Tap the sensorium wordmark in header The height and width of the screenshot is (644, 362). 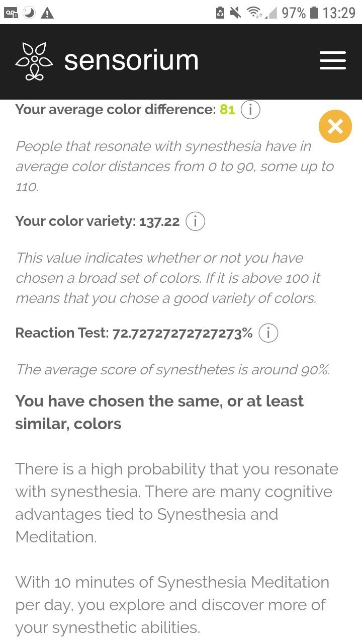point(131,61)
